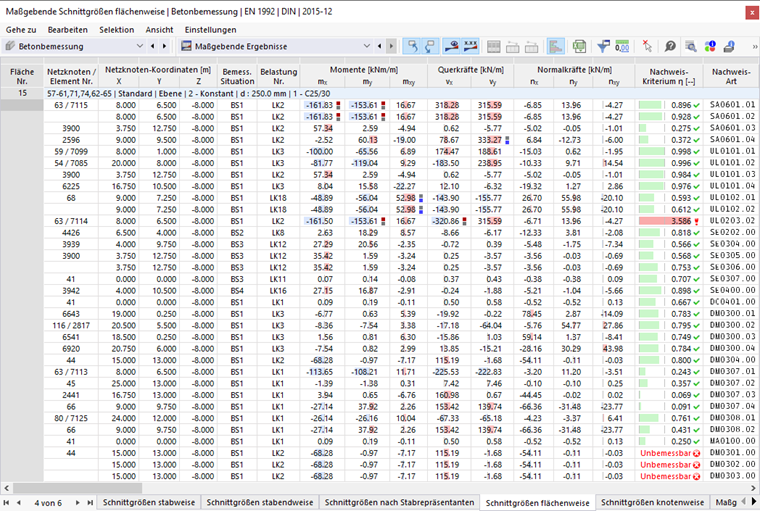The height and width of the screenshot is (511, 760).
Task: Toggle selection sync from model icon
Action: point(430,47)
